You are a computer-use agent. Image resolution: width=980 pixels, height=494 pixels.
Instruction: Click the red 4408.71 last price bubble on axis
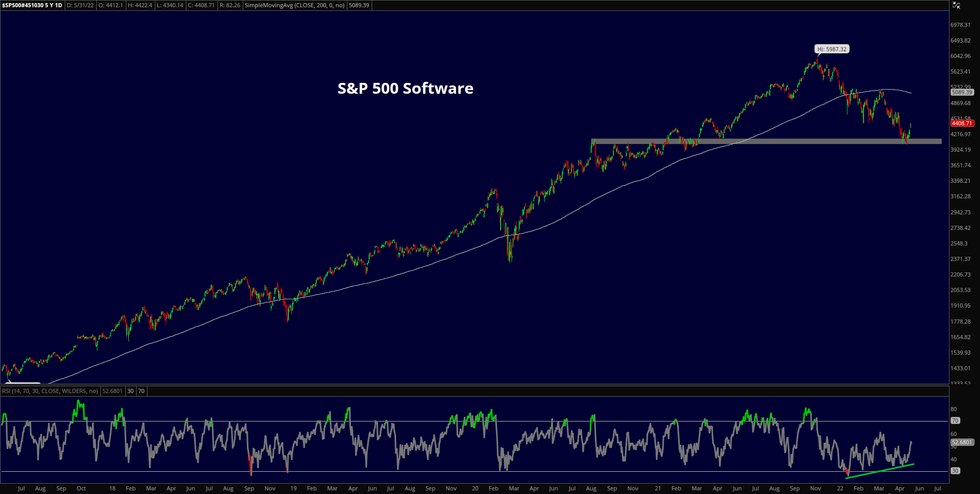click(962, 123)
